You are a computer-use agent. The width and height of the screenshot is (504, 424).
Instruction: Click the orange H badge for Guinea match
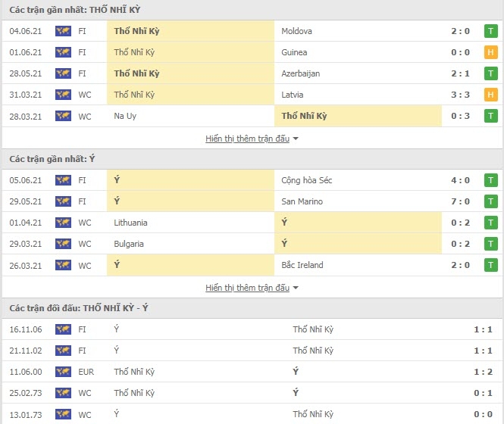[490, 52]
